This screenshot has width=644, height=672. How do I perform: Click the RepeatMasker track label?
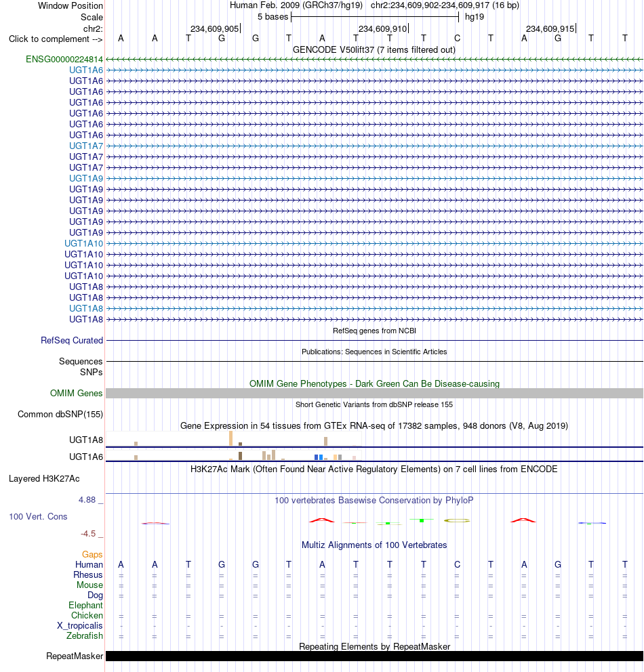(75, 656)
